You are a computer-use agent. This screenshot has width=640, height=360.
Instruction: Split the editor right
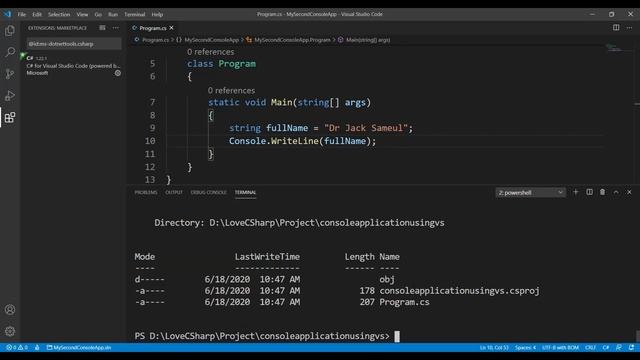[616, 28]
